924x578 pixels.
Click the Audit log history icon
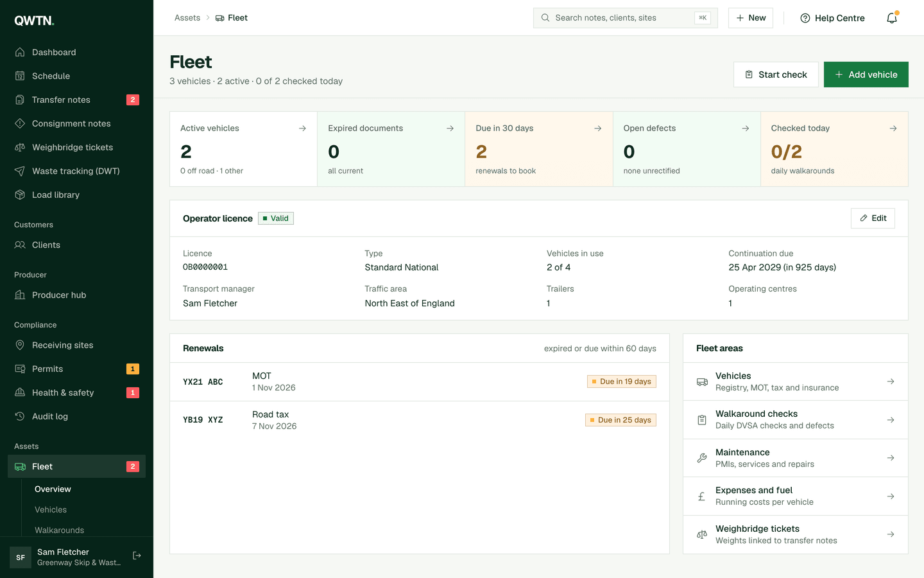coord(20,416)
